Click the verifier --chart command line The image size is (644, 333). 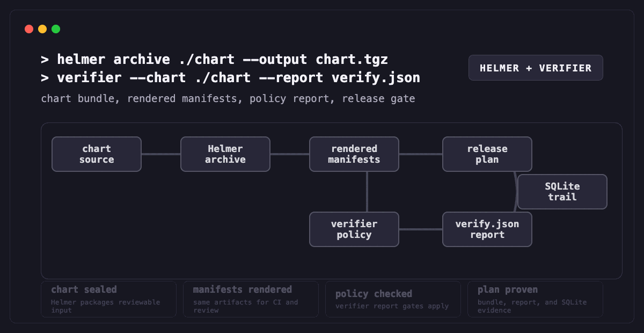pos(230,78)
